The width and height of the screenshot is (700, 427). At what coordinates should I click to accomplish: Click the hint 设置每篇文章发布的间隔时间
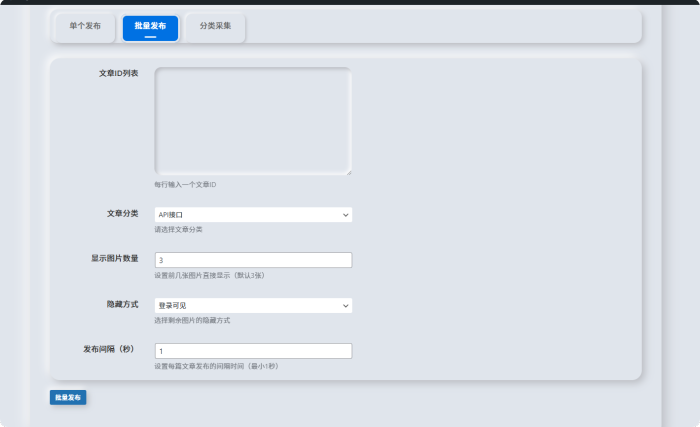[x=217, y=366]
